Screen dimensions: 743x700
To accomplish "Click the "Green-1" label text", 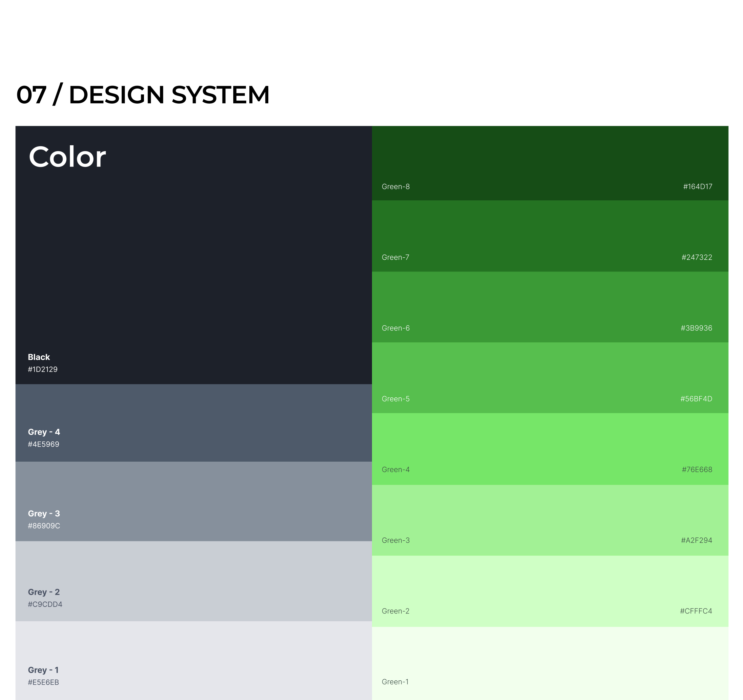I will (395, 682).
